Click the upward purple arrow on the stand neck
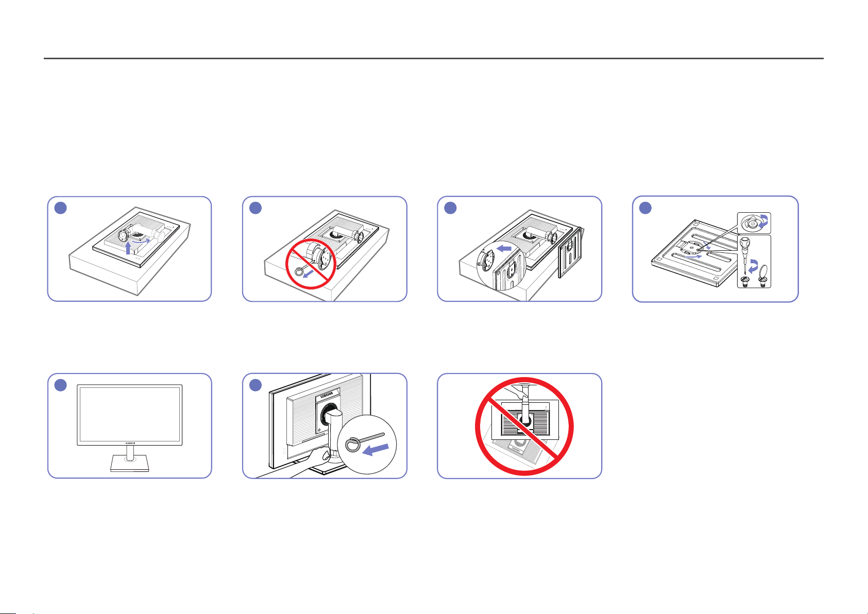The width and height of the screenshot is (868, 614). [129, 248]
